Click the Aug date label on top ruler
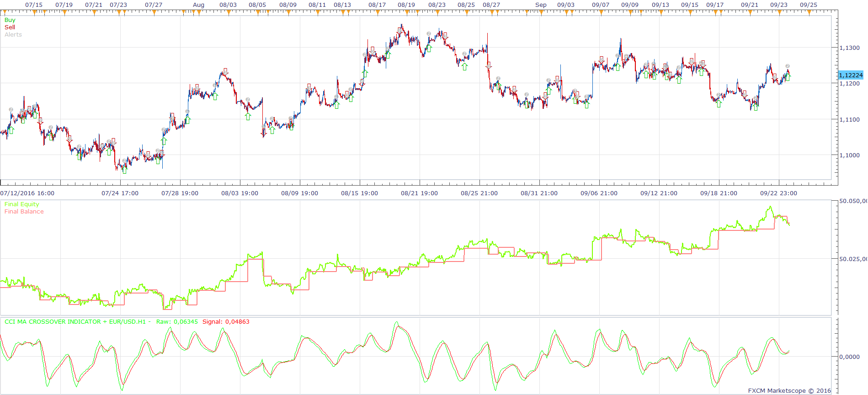868x395 pixels. (198, 5)
